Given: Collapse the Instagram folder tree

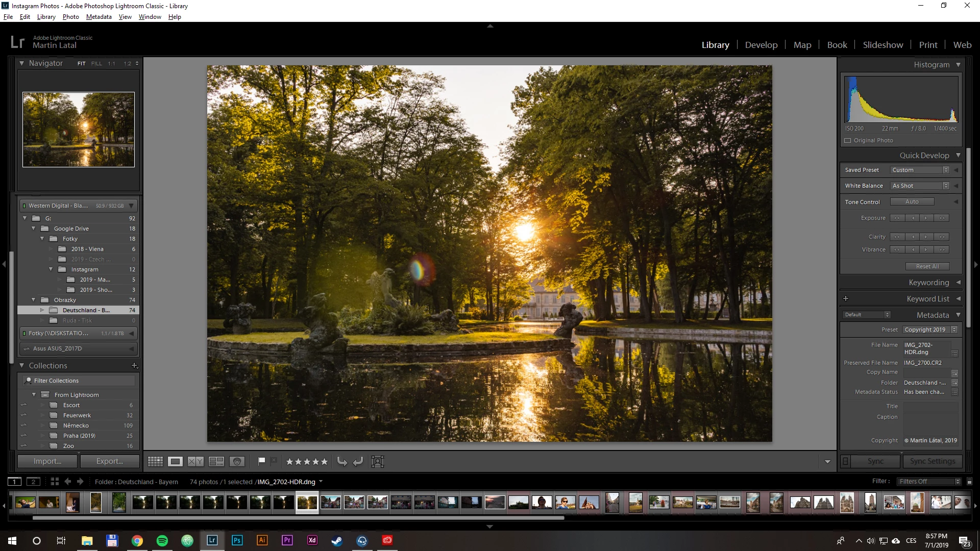Looking at the screenshot, I should click(x=51, y=269).
